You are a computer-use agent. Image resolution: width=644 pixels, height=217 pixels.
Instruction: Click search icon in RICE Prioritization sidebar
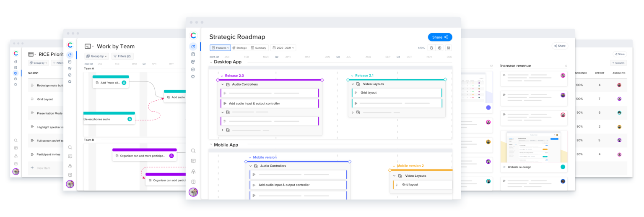16,141
